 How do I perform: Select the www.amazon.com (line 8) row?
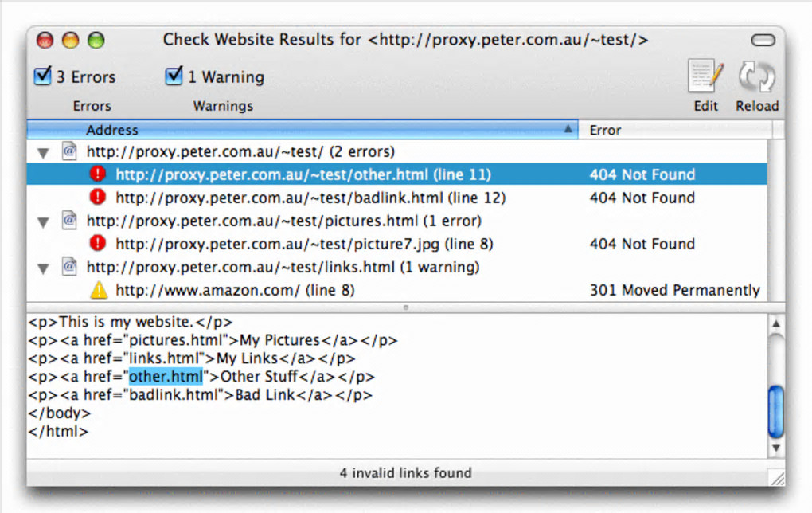[x=235, y=290]
